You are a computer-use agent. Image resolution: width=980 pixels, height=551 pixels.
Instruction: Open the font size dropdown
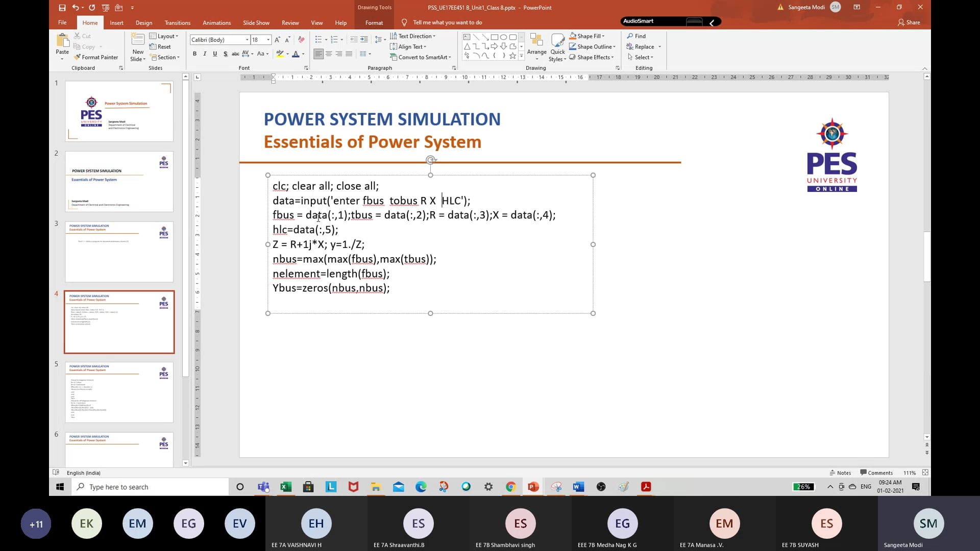coord(267,39)
